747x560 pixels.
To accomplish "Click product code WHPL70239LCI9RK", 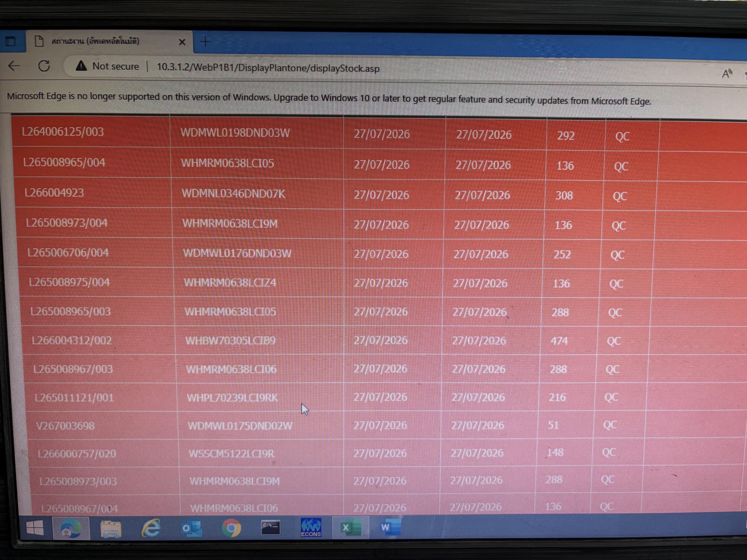I will (x=232, y=398).
